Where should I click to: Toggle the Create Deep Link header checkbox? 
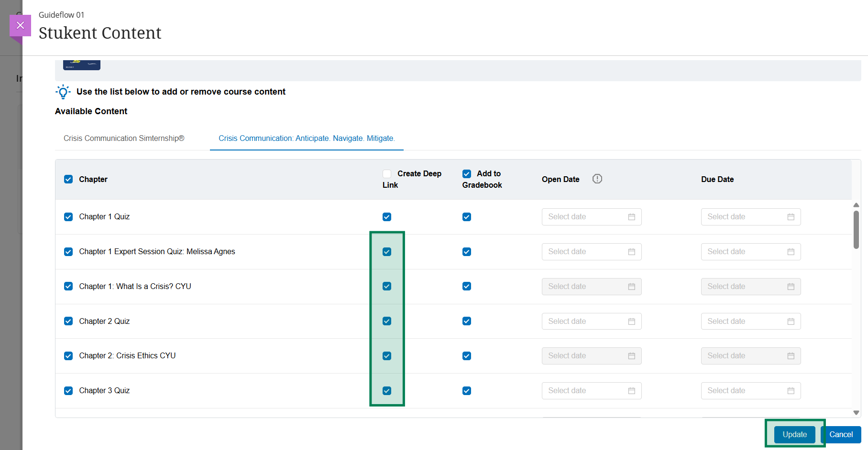[387, 174]
